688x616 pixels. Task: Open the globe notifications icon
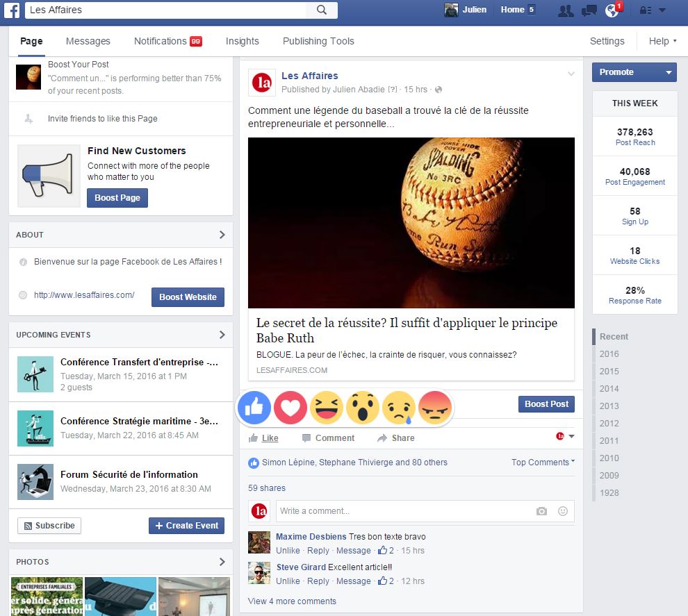pos(612,10)
